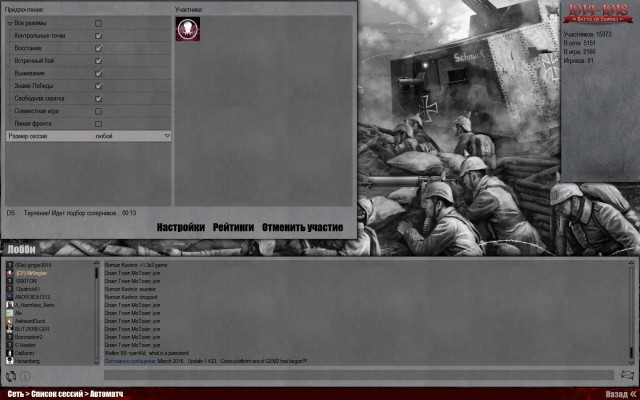Image resolution: width=640 pixels, height=400 pixels.
Task: Click the info icon under the lobby list
Action: coord(25,376)
